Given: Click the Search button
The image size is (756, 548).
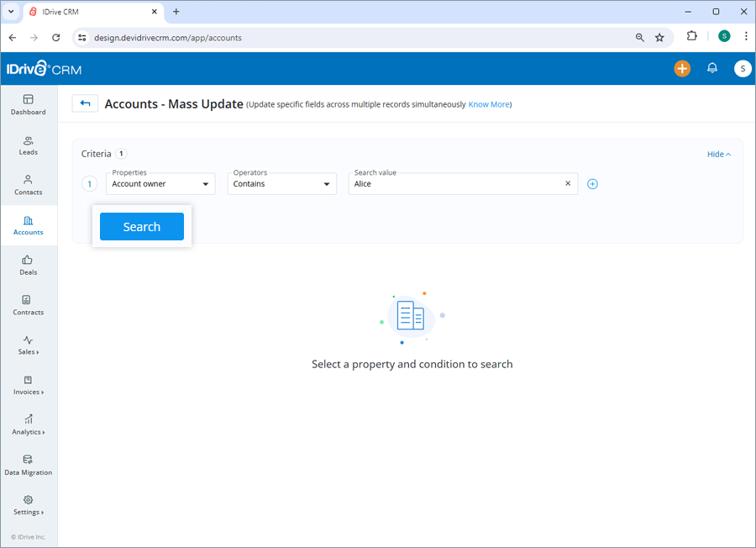Looking at the screenshot, I should tap(141, 226).
